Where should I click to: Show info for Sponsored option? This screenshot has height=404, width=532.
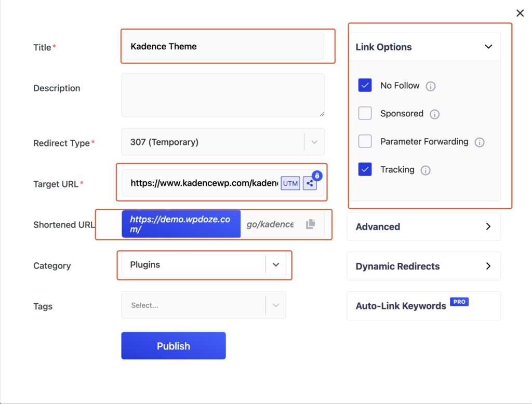434,114
